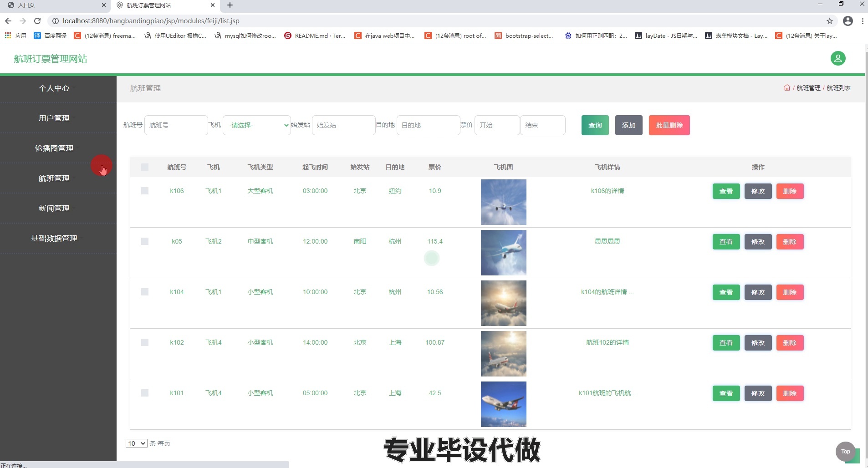The height and width of the screenshot is (468, 868).
Task: Toggle the select-all checkbox in table header
Action: (145, 167)
